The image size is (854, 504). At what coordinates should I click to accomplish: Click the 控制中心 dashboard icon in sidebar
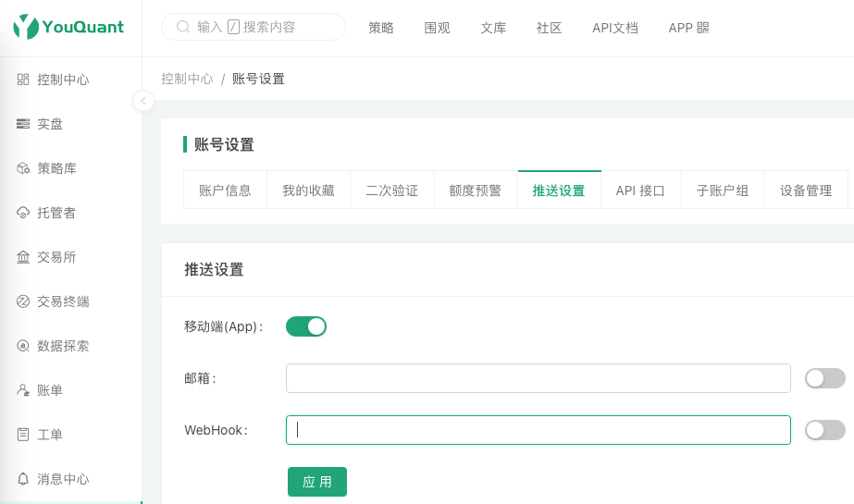23,80
